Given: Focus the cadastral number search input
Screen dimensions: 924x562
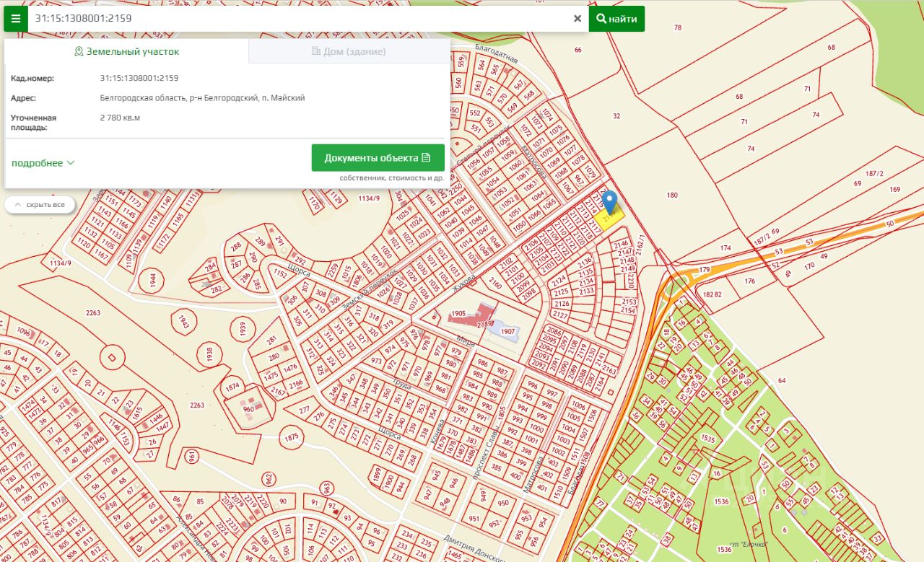Looking at the screenshot, I should [300, 19].
